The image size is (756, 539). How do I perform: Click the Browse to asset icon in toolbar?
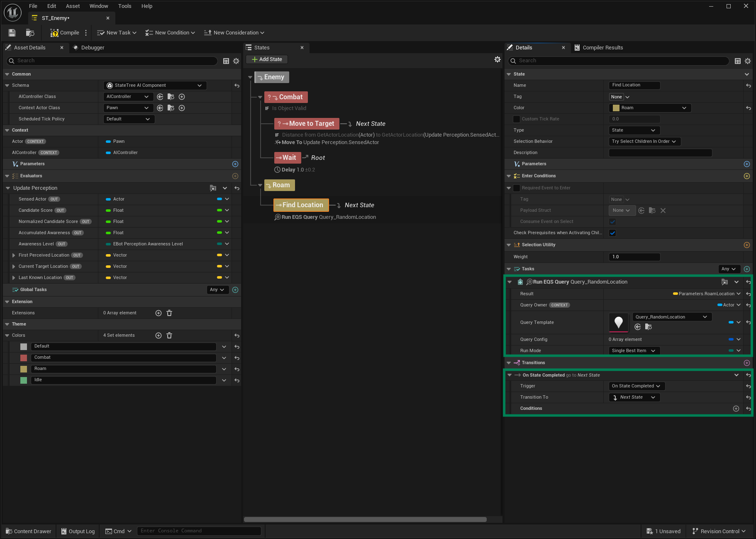[30, 33]
